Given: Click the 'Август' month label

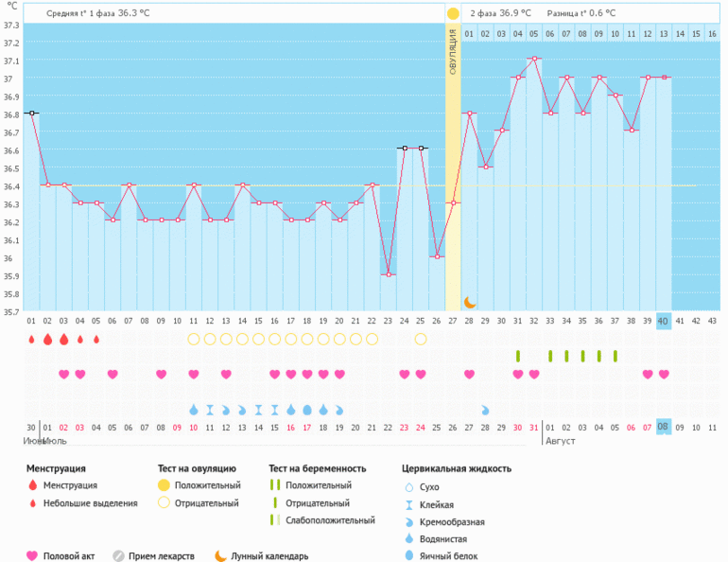Looking at the screenshot, I should [x=560, y=441].
